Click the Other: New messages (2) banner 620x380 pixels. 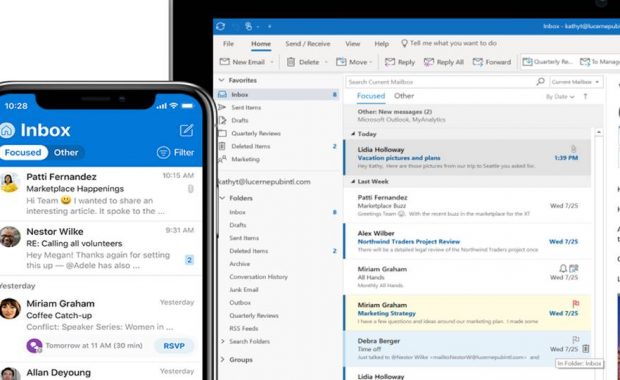point(473,115)
